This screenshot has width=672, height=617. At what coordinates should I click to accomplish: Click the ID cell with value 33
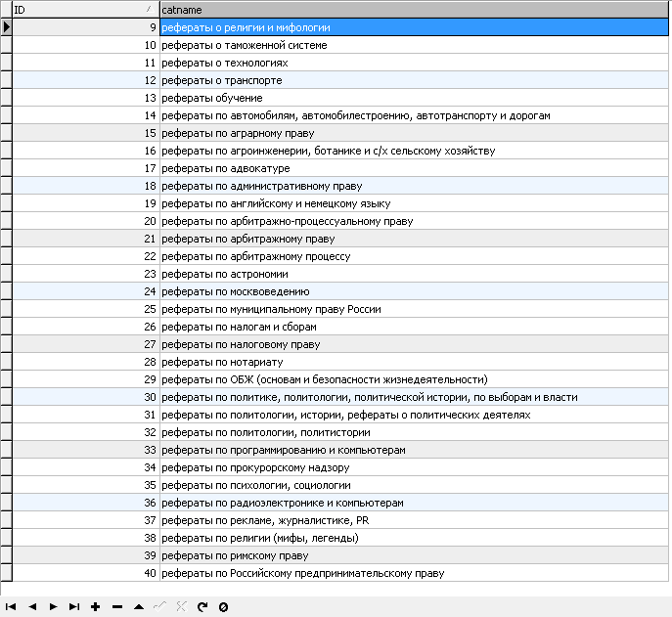pyautogui.click(x=85, y=450)
